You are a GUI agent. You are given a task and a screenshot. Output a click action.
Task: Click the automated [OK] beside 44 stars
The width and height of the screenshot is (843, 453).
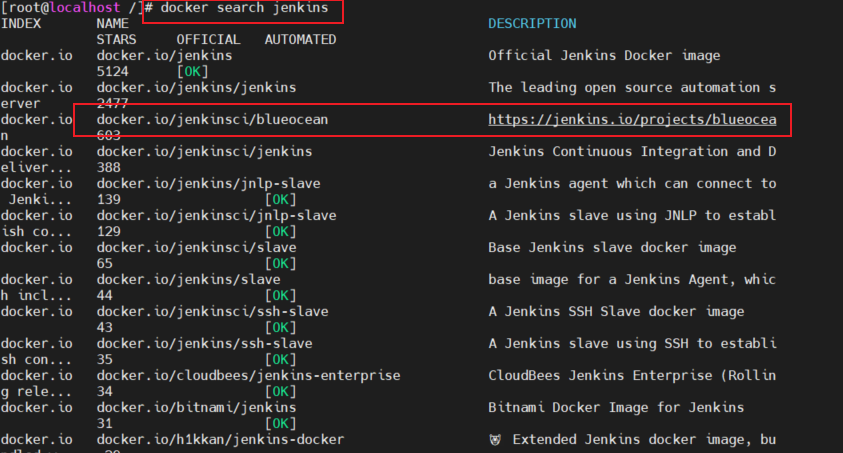pyautogui.click(x=281, y=296)
